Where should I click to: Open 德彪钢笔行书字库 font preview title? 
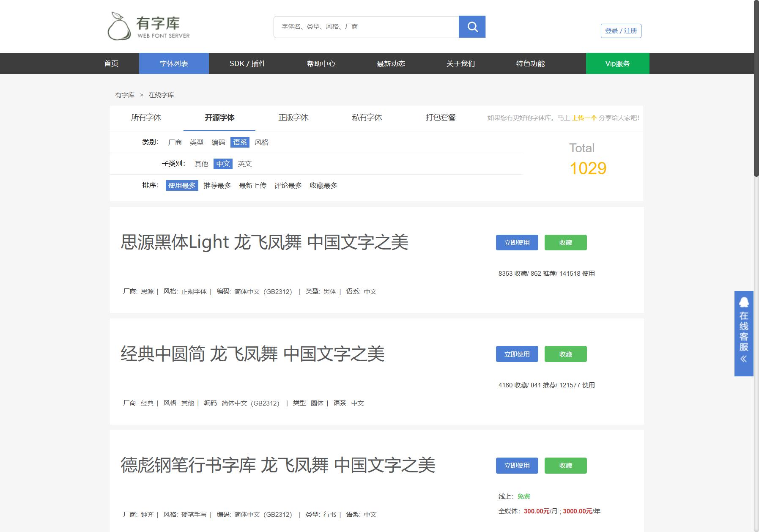coord(278,465)
